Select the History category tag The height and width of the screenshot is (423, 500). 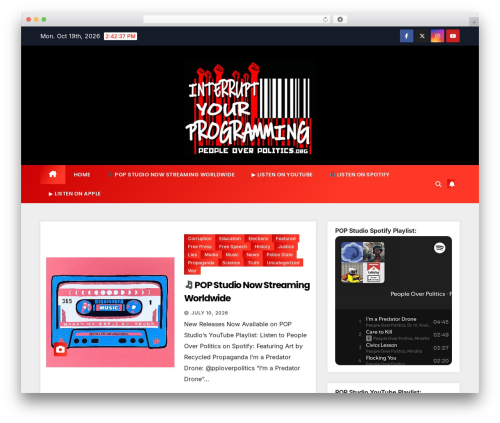(262, 247)
